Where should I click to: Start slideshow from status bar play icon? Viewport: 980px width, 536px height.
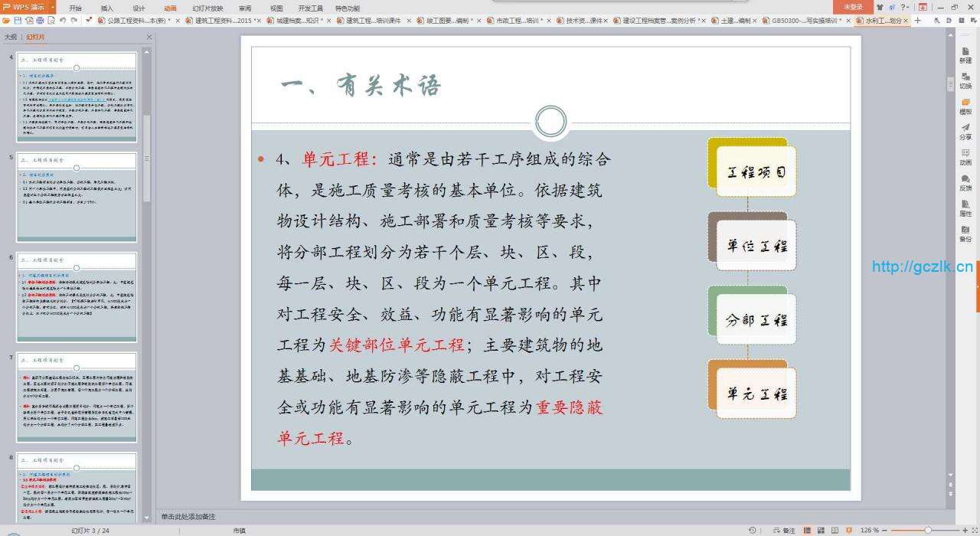(847, 530)
